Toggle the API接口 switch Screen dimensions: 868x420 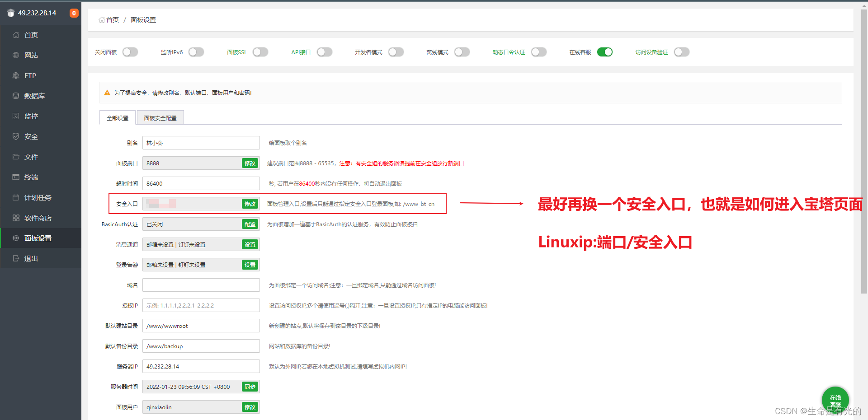pos(325,52)
